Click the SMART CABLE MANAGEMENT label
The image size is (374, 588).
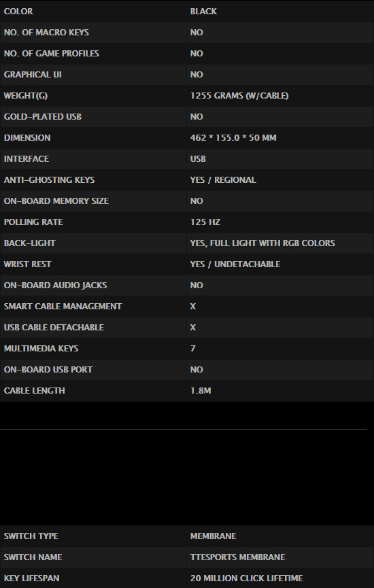(x=63, y=307)
